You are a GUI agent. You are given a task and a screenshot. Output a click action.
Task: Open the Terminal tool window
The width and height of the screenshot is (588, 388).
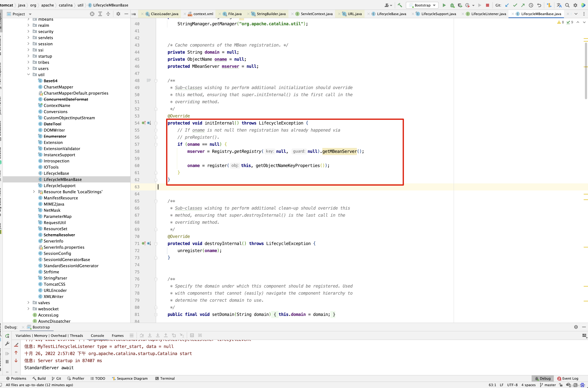click(x=165, y=378)
